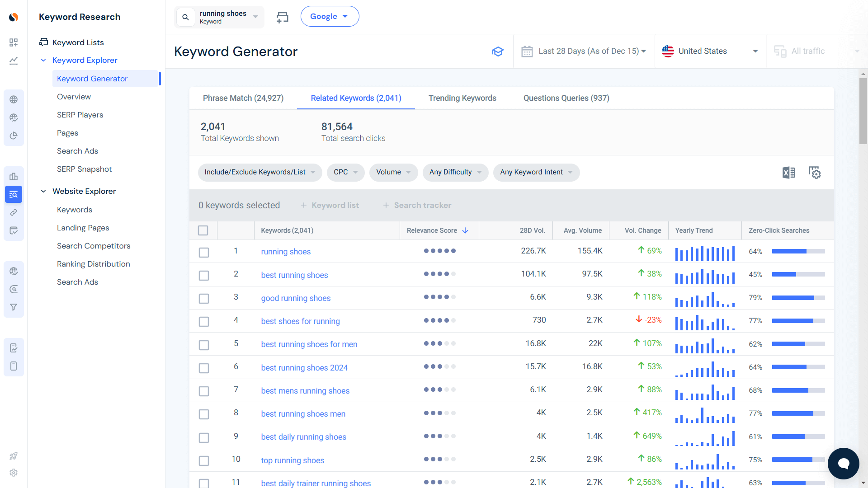Open the table column settings gear
Viewport: 868px width, 488px height.
coord(815,172)
